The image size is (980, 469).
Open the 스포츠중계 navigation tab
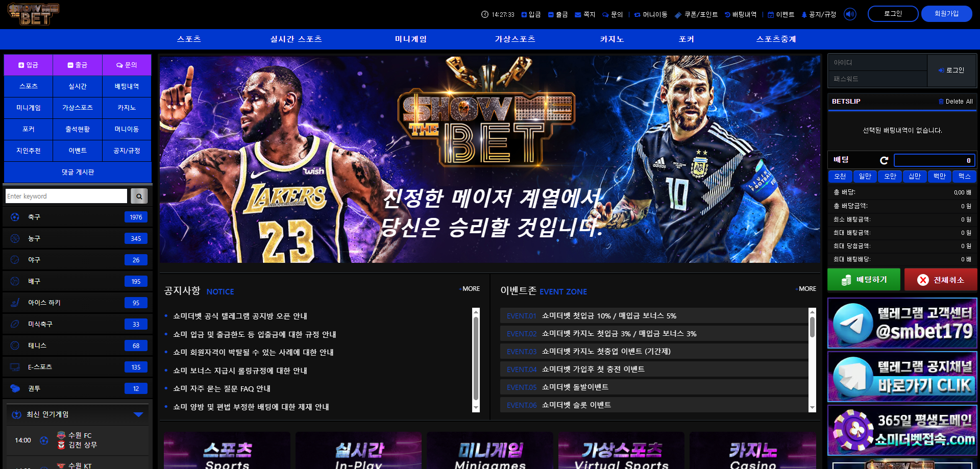tap(776, 39)
